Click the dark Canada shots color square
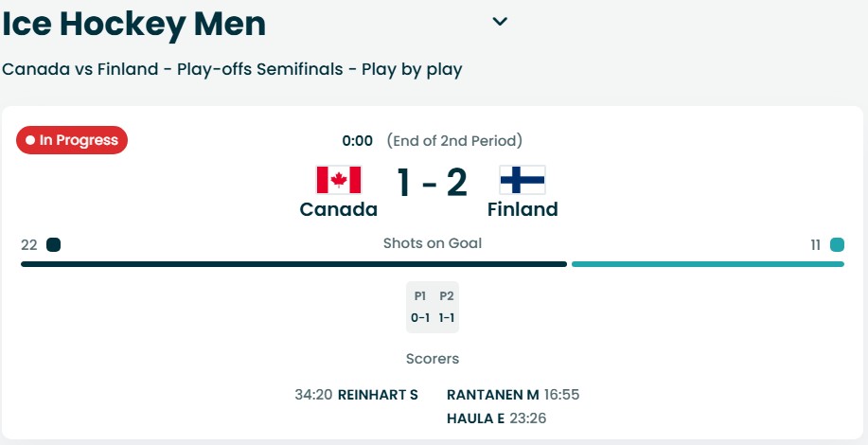The width and height of the screenshot is (868, 445). pos(53,244)
